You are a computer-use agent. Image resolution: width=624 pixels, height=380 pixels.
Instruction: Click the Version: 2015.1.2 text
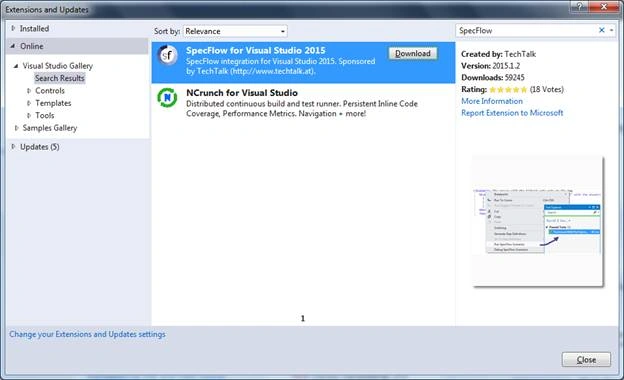[491, 66]
